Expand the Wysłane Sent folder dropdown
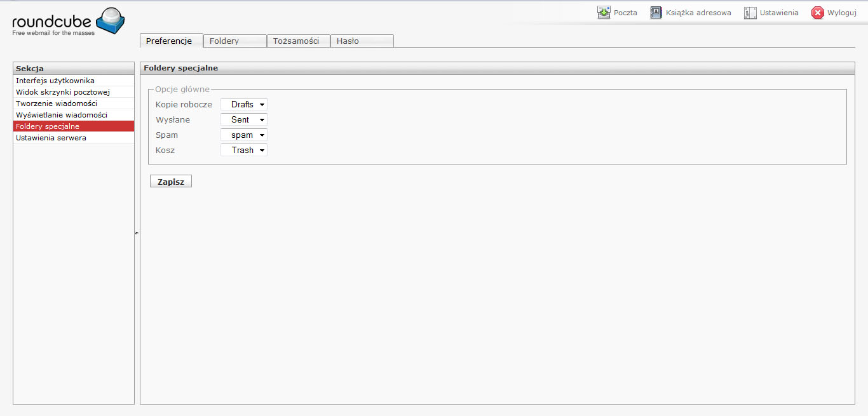868x416 pixels. click(x=244, y=119)
